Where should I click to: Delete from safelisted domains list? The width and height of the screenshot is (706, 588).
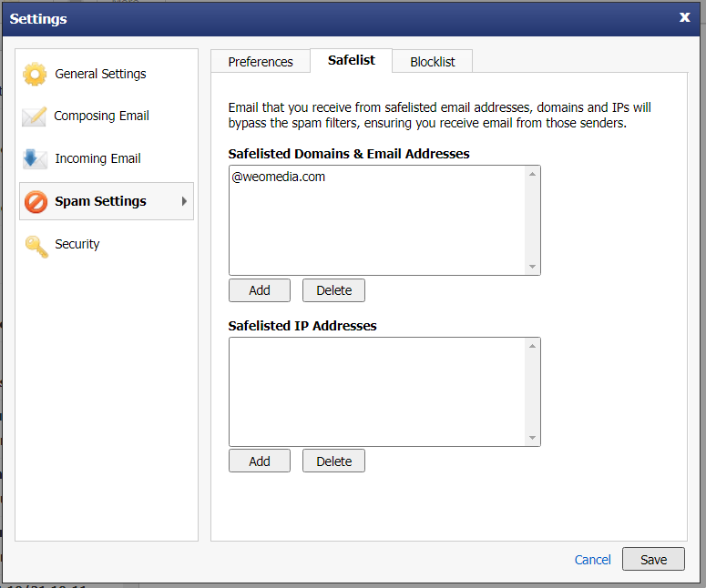(333, 290)
